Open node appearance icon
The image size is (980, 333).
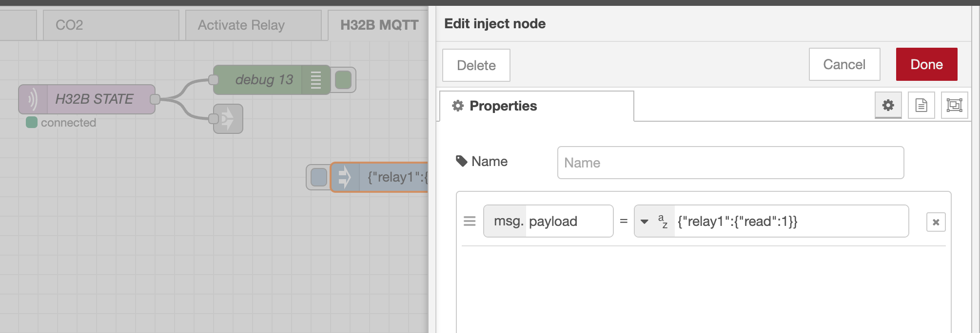point(954,105)
